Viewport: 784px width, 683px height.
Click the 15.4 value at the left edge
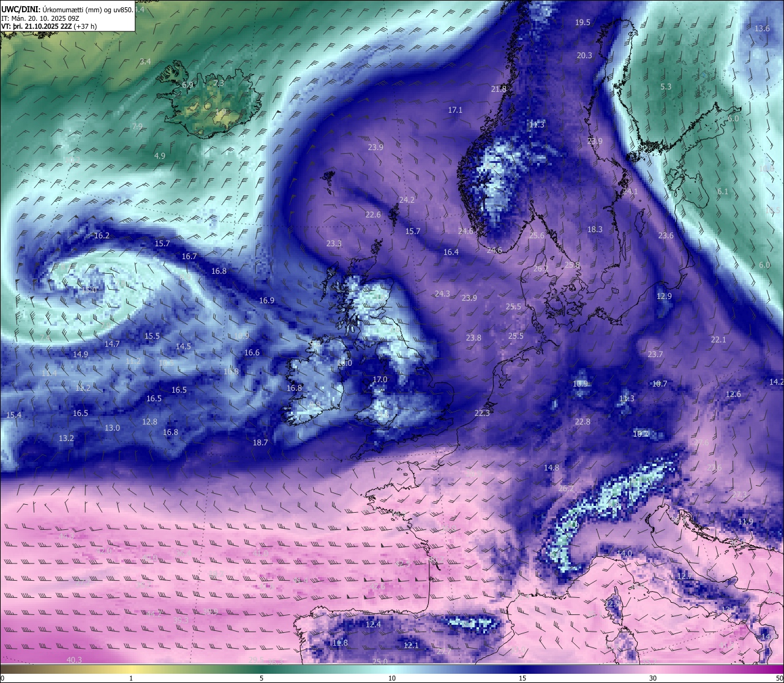[x=13, y=415]
